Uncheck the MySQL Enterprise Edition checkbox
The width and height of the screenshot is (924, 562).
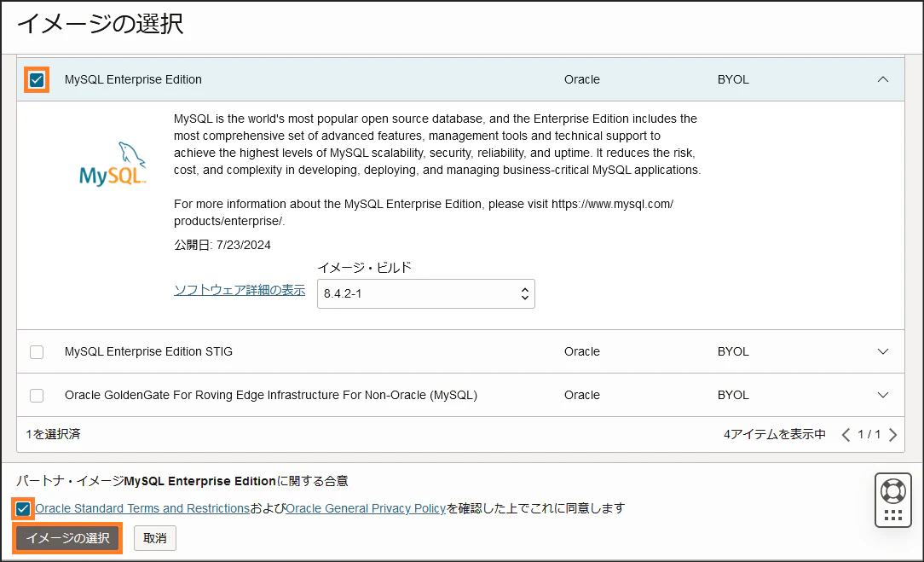tap(37, 79)
